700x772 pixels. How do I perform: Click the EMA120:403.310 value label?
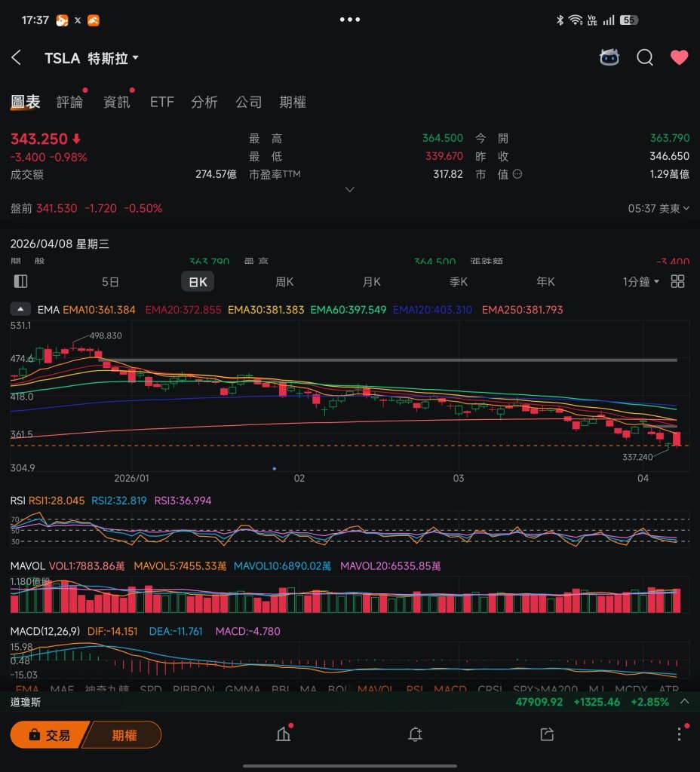[x=432, y=310]
